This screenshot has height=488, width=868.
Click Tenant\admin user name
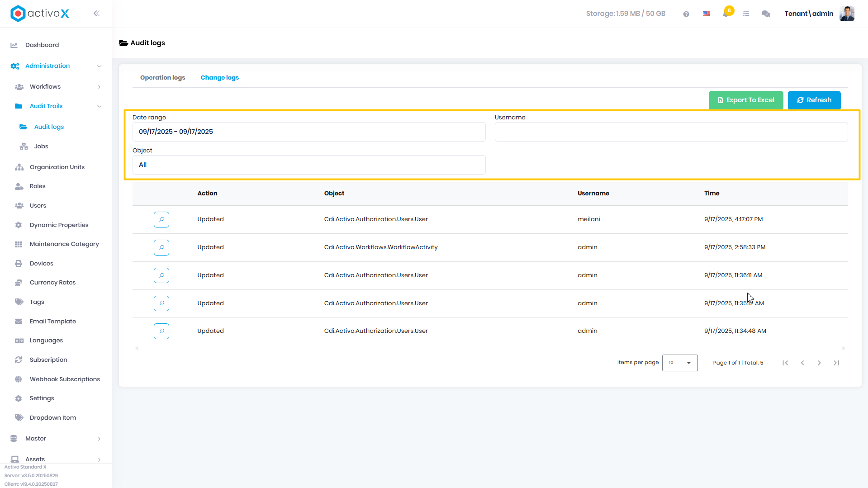[809, 14]
